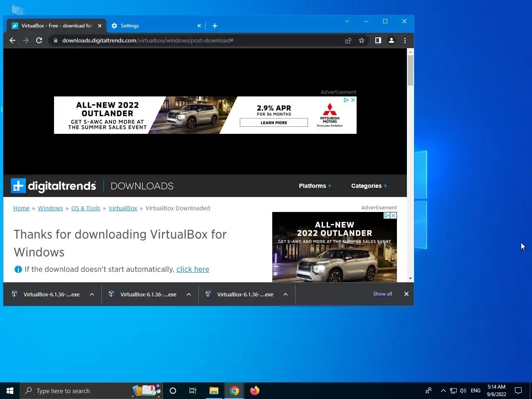Image resolution: width=532 pixels, height=399 pixels.
Task: Click Show all downloads
Action: pyautogui.click(x=382, y=294)
